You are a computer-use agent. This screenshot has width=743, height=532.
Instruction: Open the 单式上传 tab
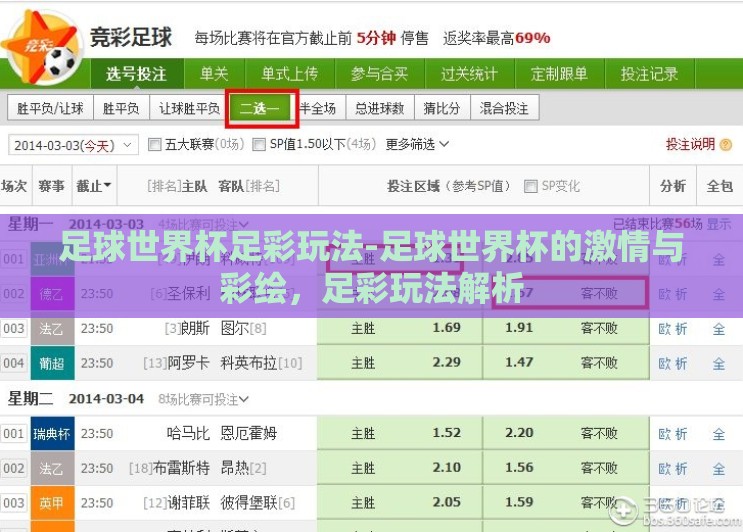(x=290, y=74)
